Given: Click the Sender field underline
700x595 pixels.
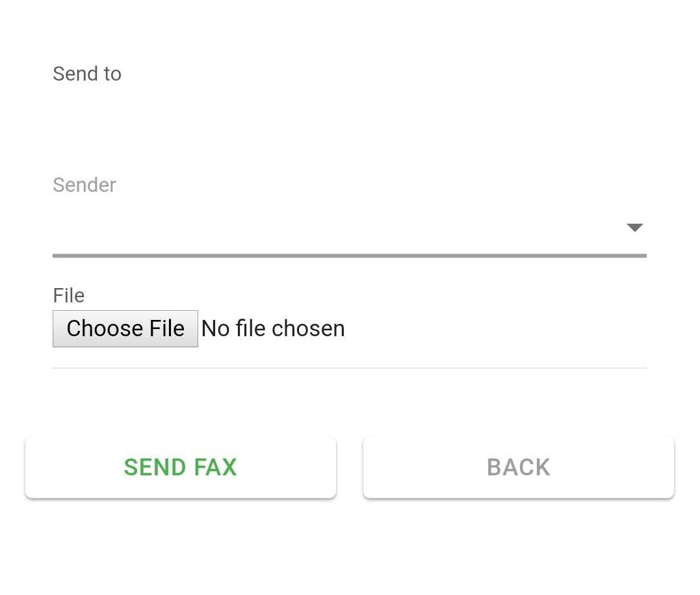Looking at the screenshot, I should pos(350,256).
